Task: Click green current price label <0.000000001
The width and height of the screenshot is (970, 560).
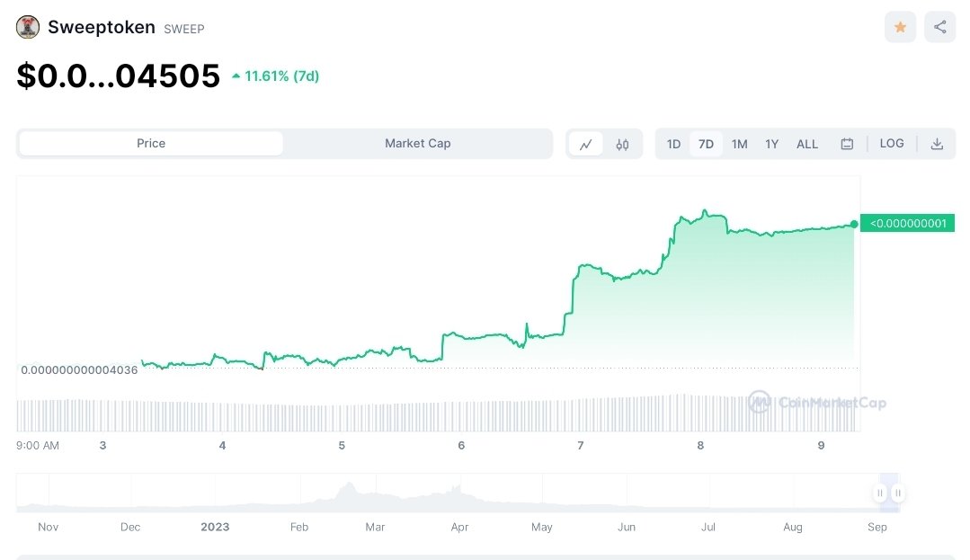Action: pos(907,224)
